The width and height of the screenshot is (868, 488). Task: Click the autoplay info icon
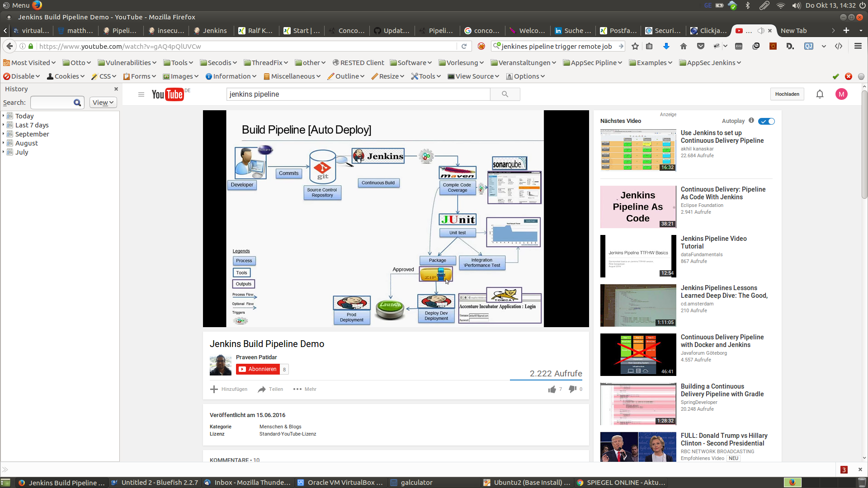tap(751, 120)
